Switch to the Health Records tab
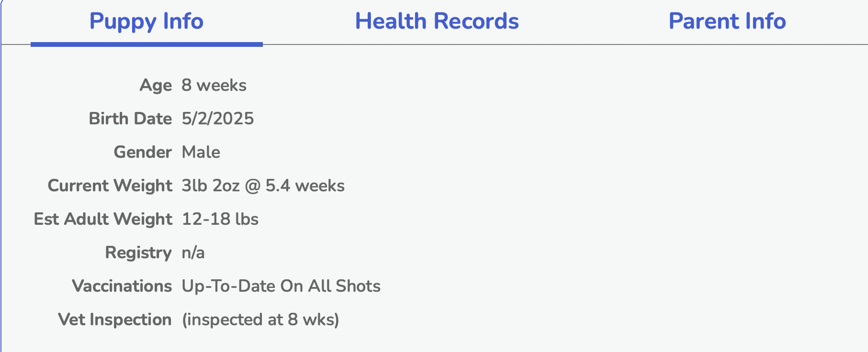This screenshot has height=352, width=868. tap(437, 22)
